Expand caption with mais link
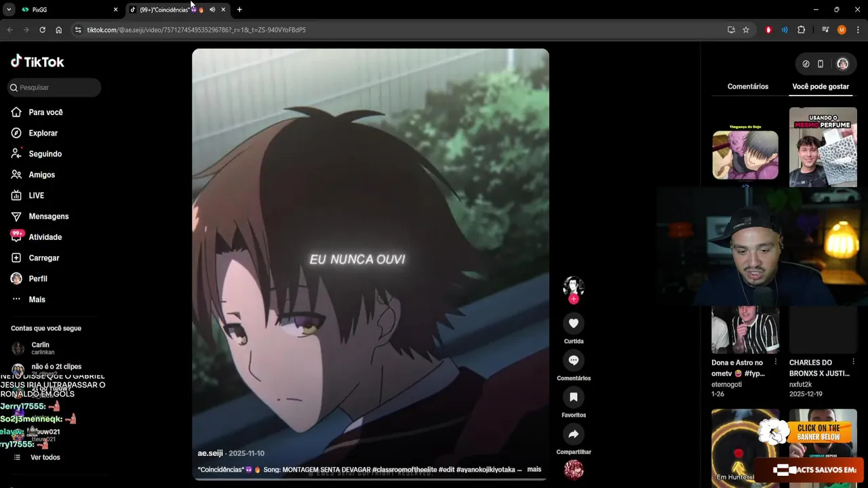This screenshot has height=488, width=868. coord(534,469)
